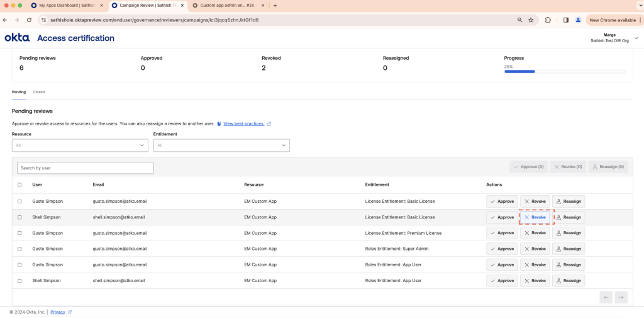Open the View best practices link

243,123
